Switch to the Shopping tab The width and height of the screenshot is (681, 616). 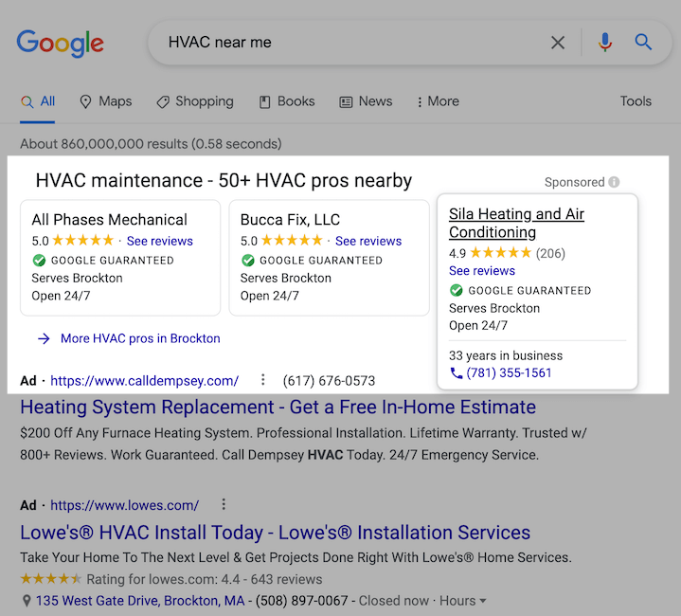coord(195,101)
